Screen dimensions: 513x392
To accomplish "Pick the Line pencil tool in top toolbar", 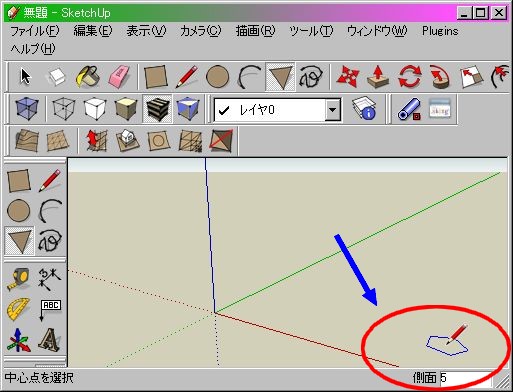I will [x=186, y=77].
